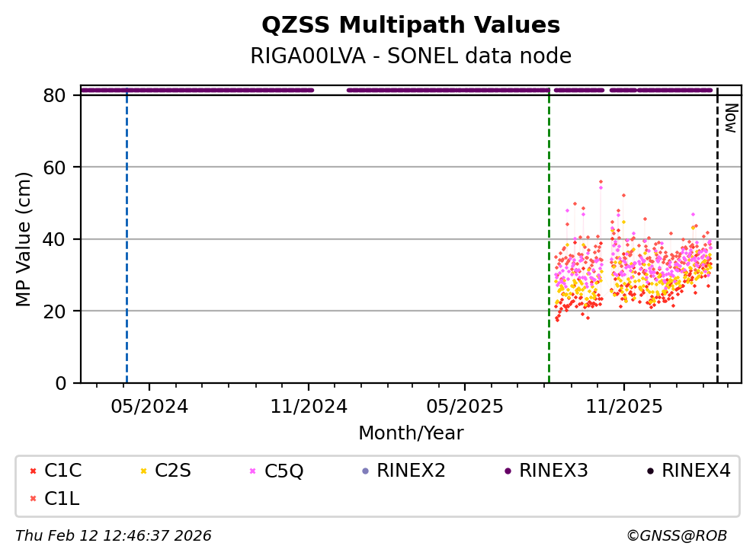Click the magenta C5Q legend marker
This screenshot has width=756, height=559.
click(x=251, y=471)
